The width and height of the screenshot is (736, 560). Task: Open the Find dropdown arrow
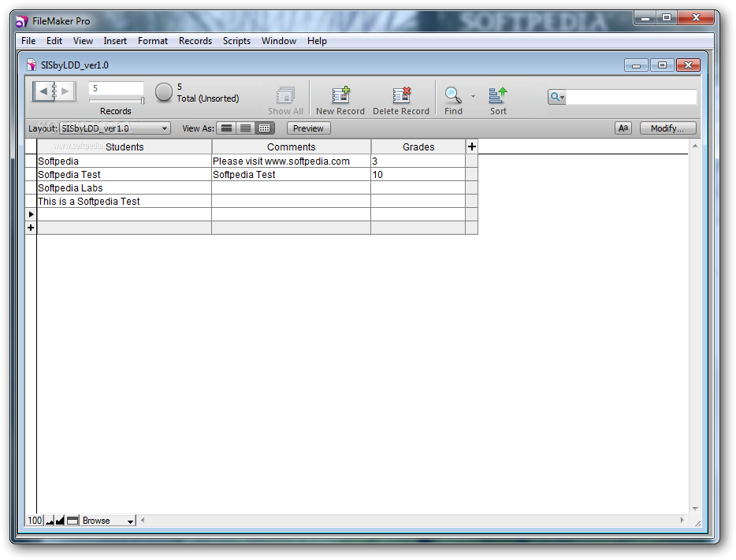473,96
